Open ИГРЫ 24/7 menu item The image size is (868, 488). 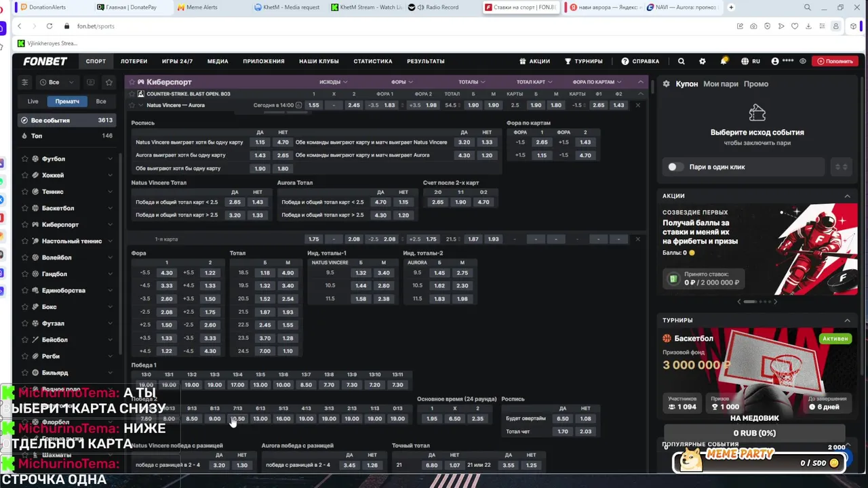(177, 61)
